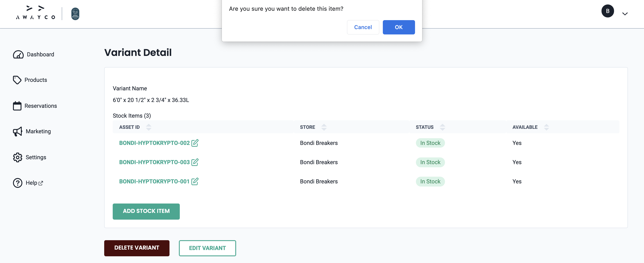The image size is (644, 263).
Task: Expand the user account chevron menu
Action: pyautogui.click(x=625, y=14)
